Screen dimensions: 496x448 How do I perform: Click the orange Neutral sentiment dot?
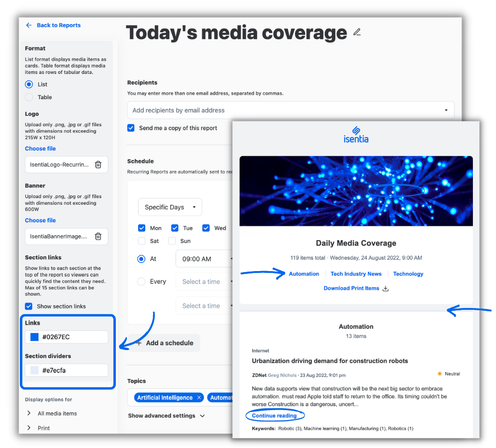click(439, 374)
